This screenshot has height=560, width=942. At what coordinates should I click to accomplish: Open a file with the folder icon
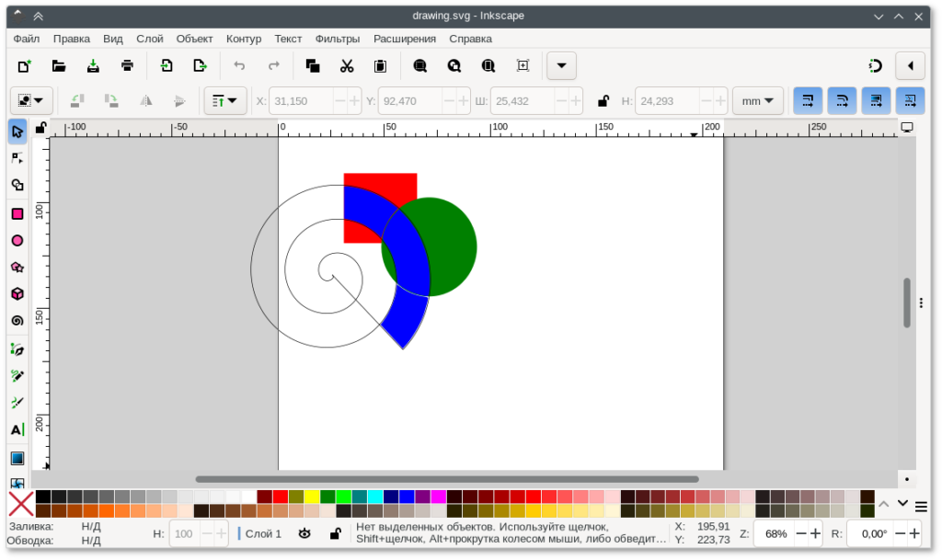(x=58, y=66)
